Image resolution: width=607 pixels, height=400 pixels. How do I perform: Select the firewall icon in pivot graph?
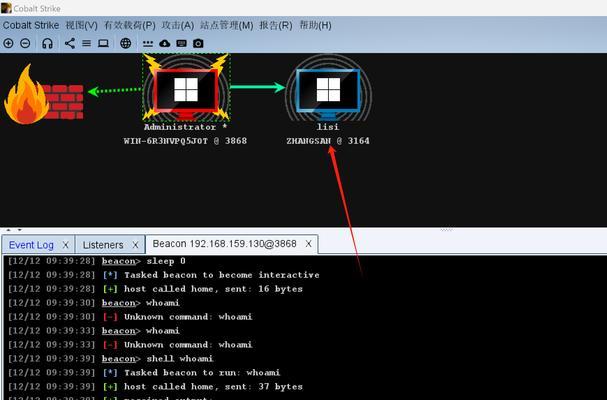click(44, 94)
